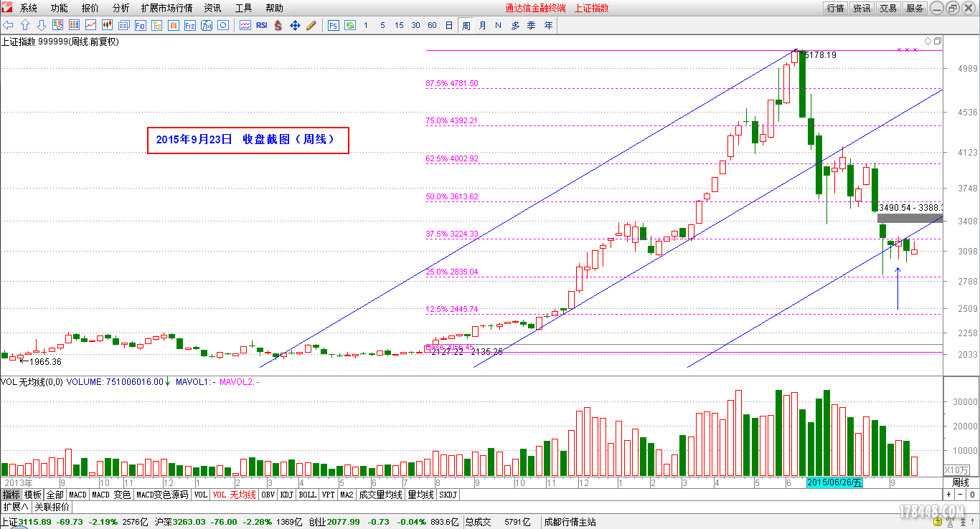Select the weekly 周 period button
980x529 pixels.
(466, 25)
